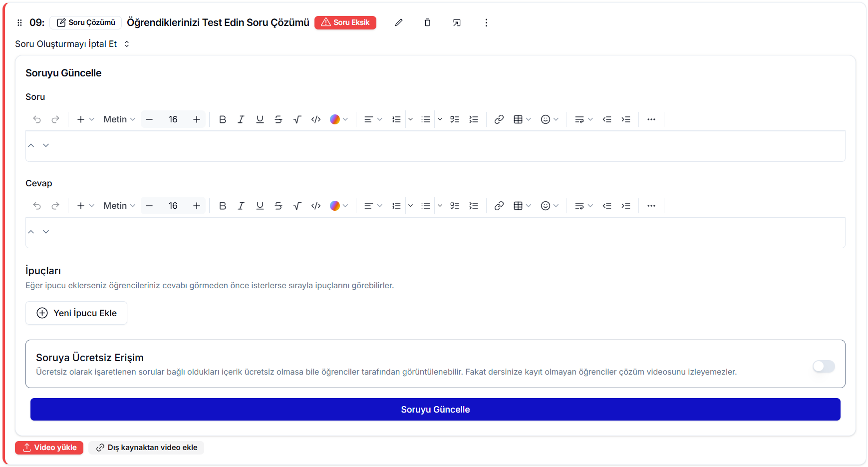Underline text in Soru editor
868x467 pixels.
pyautogui.click(x=260, y=119)
